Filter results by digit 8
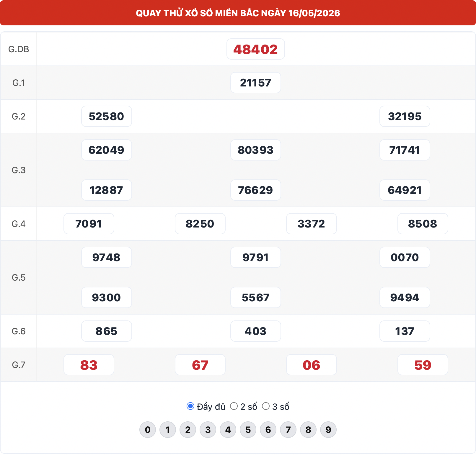 tap(308, 430)
